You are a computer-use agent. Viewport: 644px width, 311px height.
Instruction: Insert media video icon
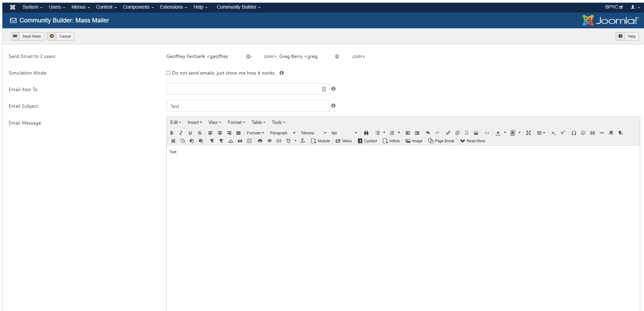coord(593,133)
